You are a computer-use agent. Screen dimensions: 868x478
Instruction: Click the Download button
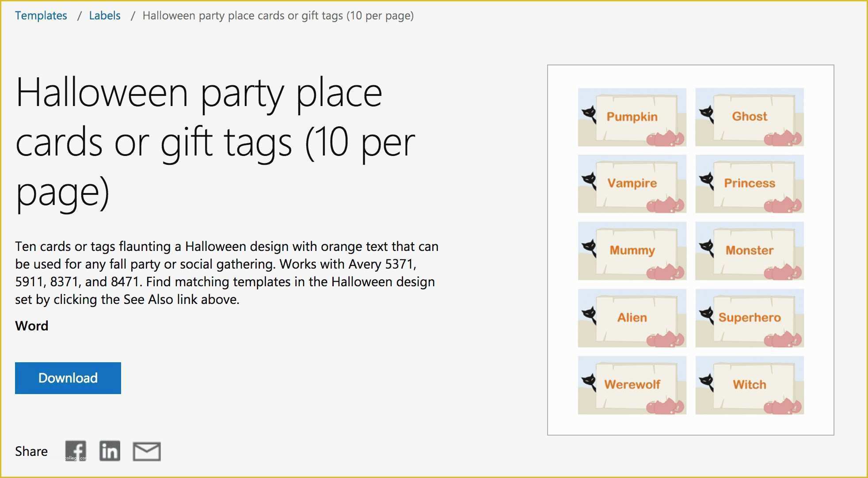68,378
